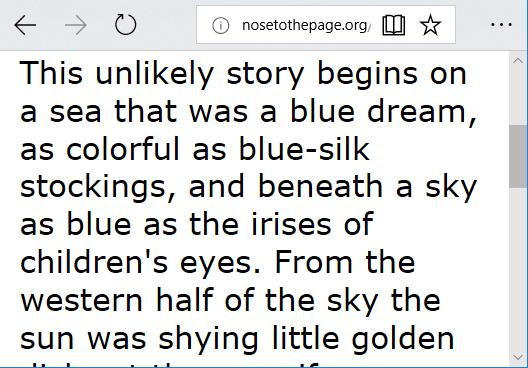Click the word "irises" in the paragraph
528x368 pixels.
[291, 225]
